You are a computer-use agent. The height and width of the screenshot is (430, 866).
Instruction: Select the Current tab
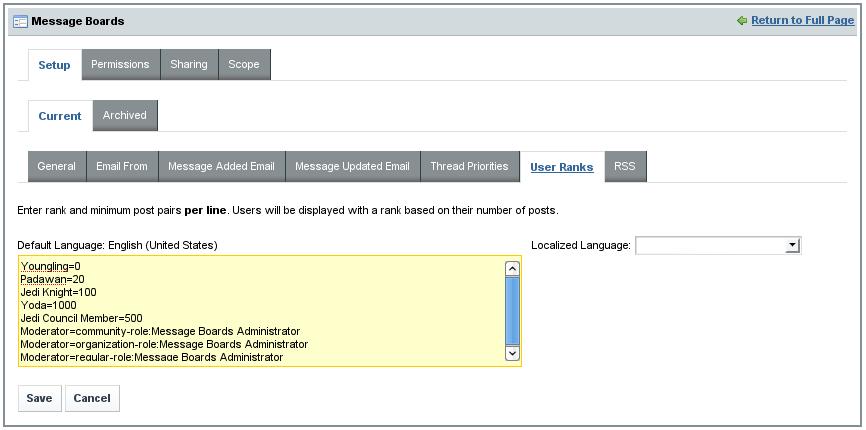[x=60, y=116]
